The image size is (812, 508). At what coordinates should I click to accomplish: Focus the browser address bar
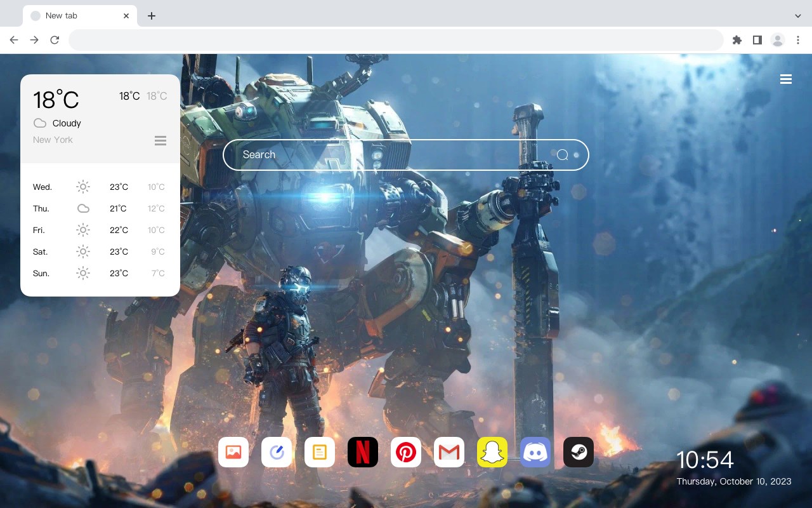(396, 40)
